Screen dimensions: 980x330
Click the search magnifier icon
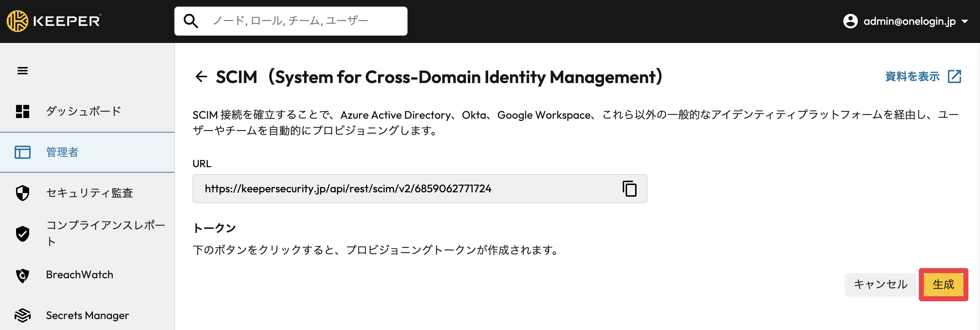(191, 21)
